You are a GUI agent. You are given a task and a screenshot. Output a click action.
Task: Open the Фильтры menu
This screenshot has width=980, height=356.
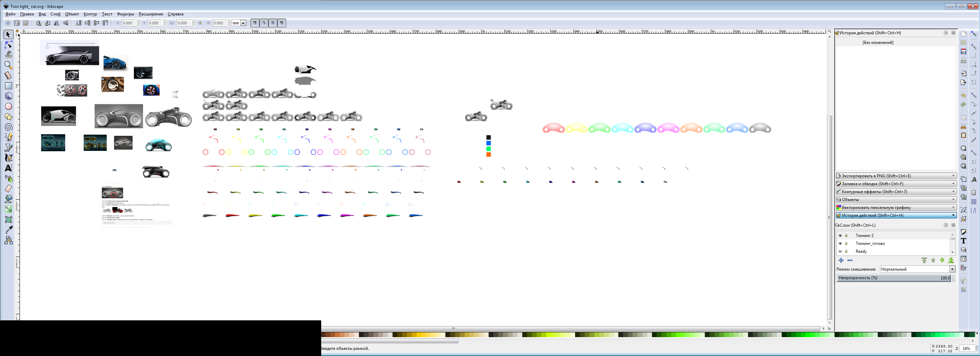[125, 14]
